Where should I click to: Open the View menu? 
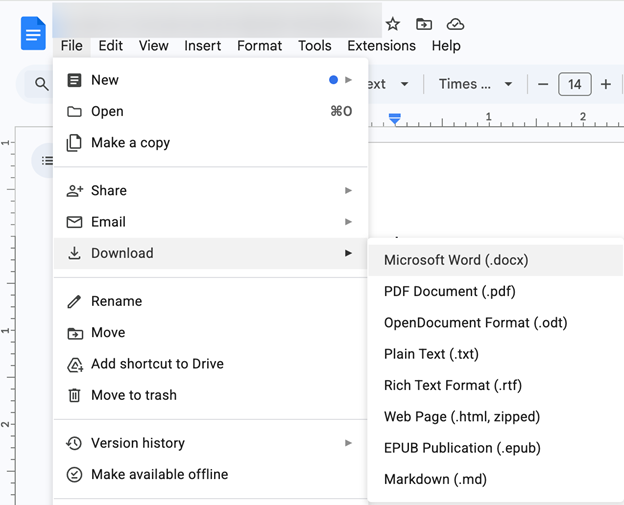coord(154,46)
